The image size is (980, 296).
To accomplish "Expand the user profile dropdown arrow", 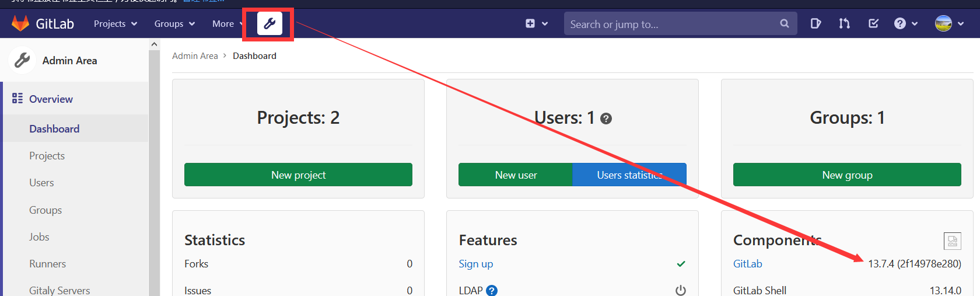I will [961, 24].
